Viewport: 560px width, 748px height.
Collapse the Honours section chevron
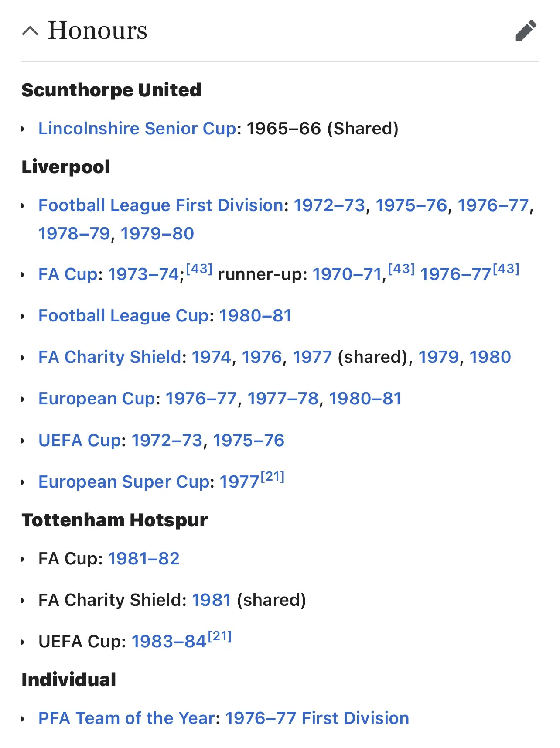[x=30, y=31]
